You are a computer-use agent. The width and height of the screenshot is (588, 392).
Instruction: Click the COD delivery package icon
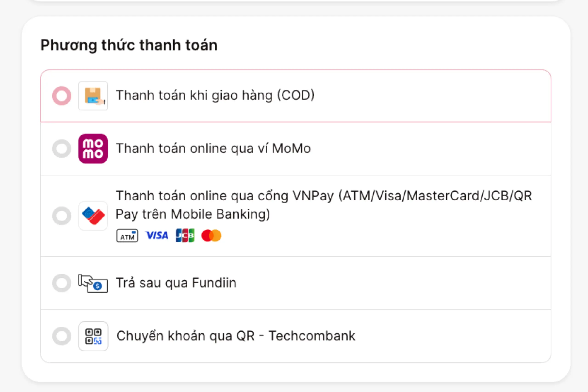[93, 96]
